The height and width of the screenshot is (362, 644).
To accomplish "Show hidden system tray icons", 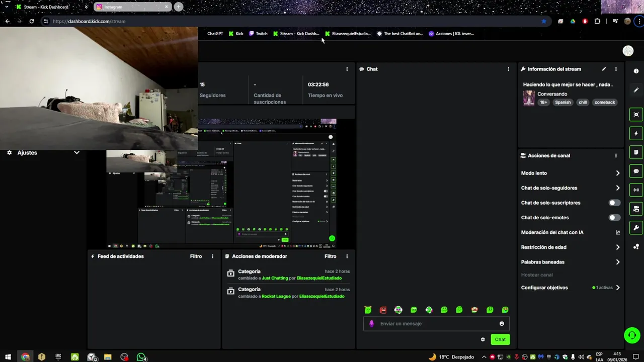I will 484,357.
